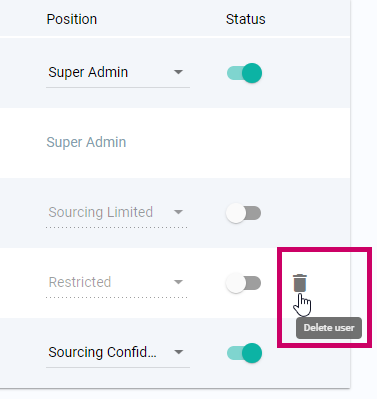Click the Sourcing Confid... position text
Screen dimensions: 377x399
click(x=102, y=352)
